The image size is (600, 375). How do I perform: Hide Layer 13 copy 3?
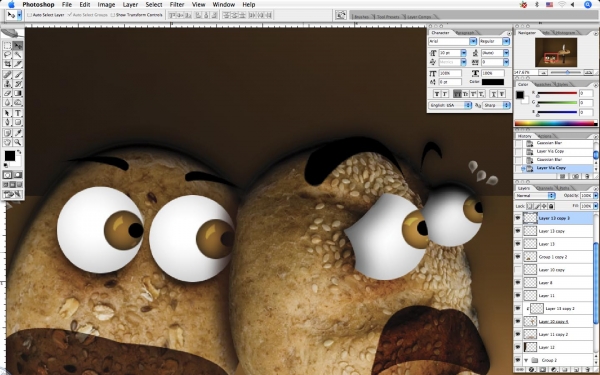point(518,218)
